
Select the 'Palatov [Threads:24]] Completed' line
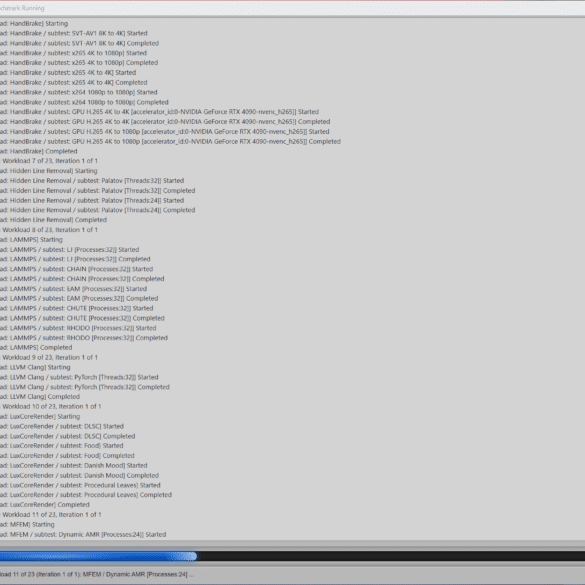pos(98,210)
